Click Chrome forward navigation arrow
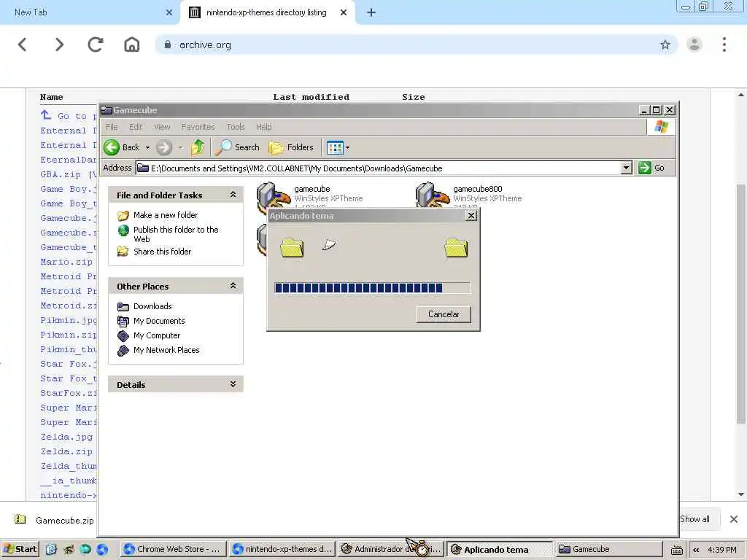747x560 pixels. pyautogui.click(x=59, y=44)
